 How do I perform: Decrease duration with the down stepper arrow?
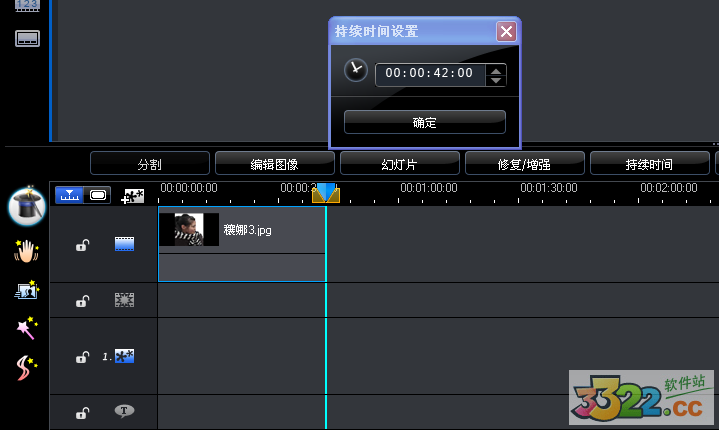pyautogui.click(x=496, y=81)
